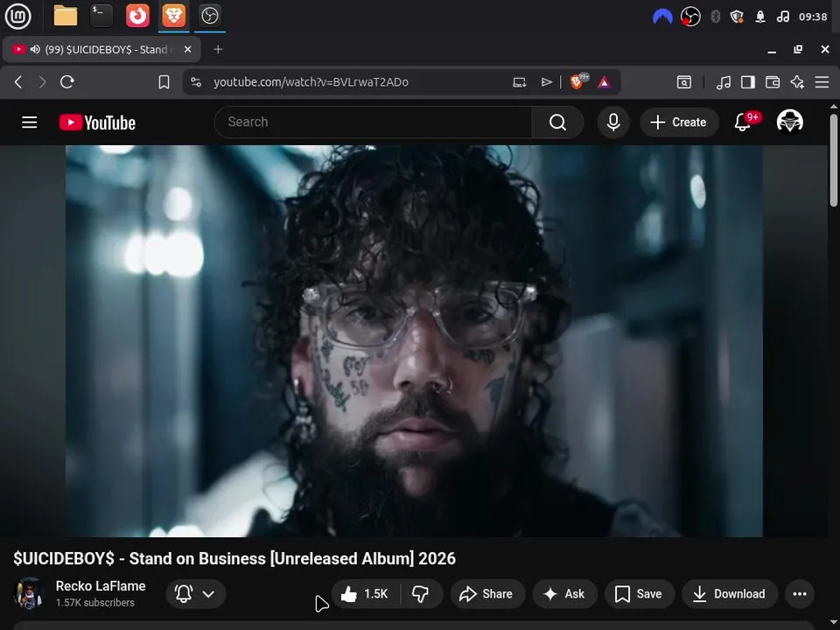Click the NordVPN tray icon
Image resolution: width=840 pixels, height=630 pixels.
coord(662,17)
